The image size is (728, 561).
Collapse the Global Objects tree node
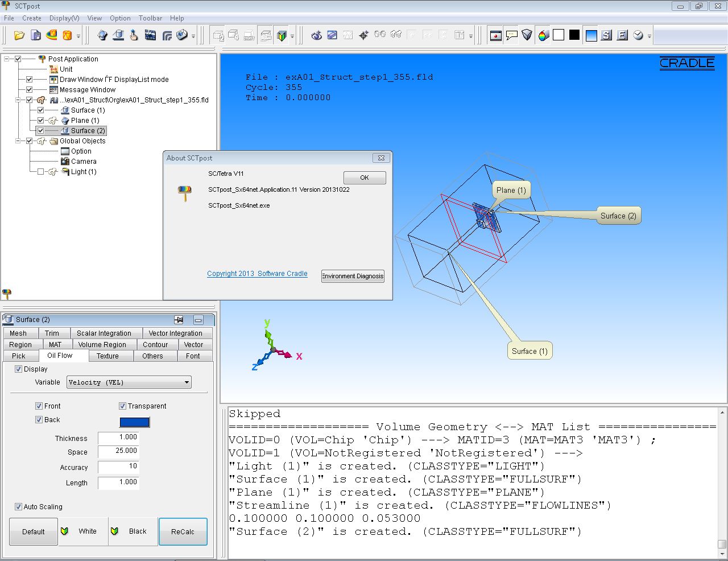click(19, 141)
